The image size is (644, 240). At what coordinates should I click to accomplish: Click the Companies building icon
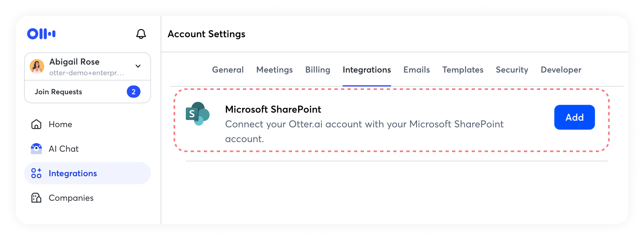[x=36, y=198]
